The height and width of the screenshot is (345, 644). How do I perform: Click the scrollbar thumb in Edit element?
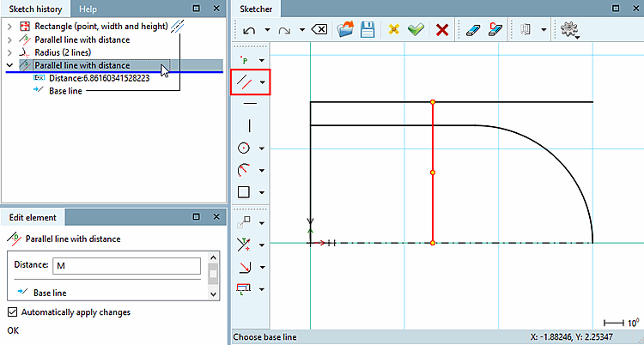(x=213, y=275)
